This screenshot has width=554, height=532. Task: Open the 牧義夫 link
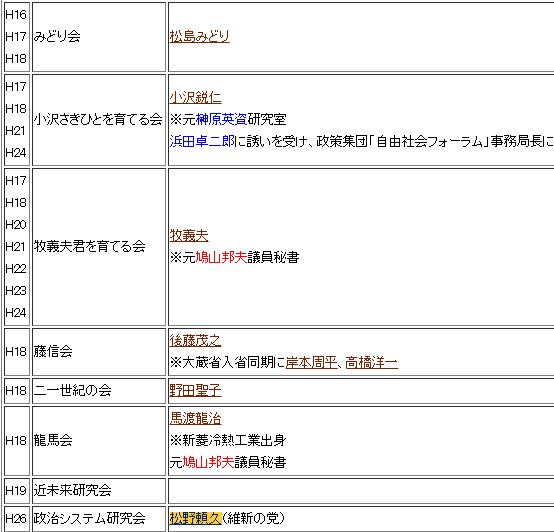(x=189, y=236)
